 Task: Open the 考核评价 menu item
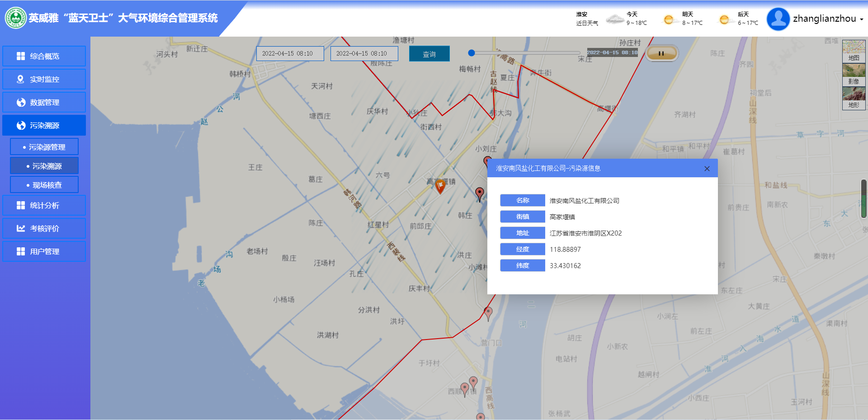[x=44, y=228]
